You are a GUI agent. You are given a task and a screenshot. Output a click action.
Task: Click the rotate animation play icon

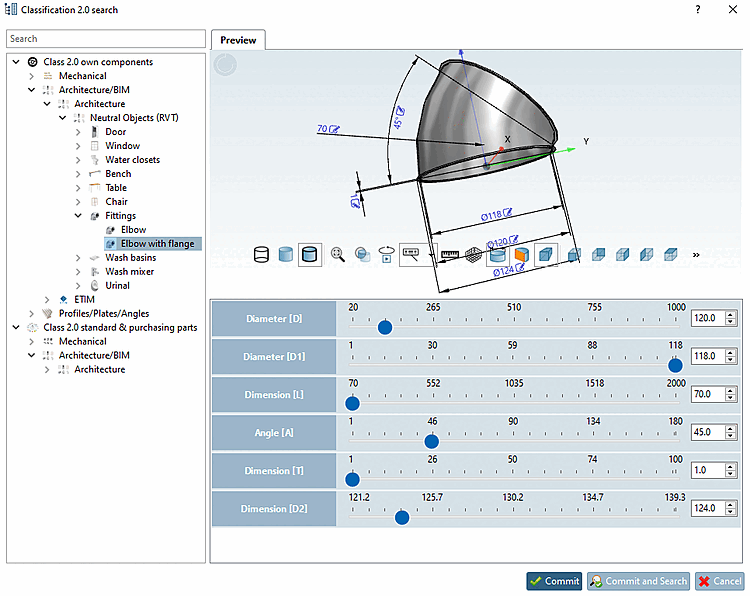click(x=386, y=255)
